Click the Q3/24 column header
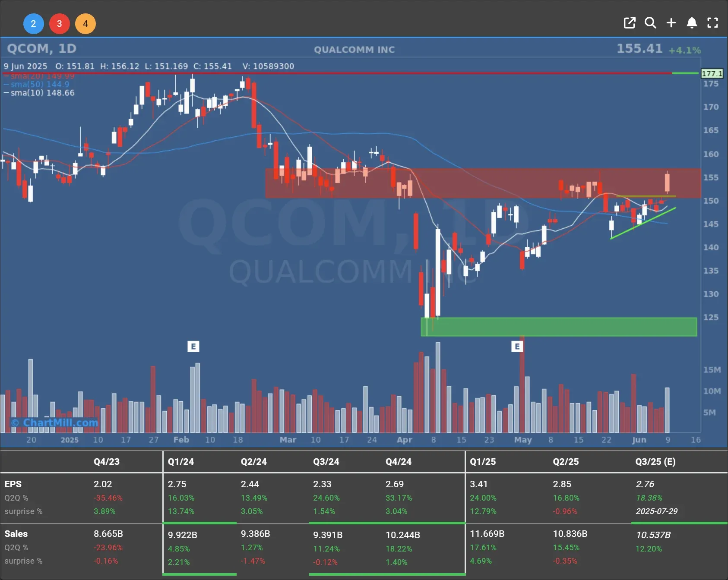 click(x=326, y=461)
